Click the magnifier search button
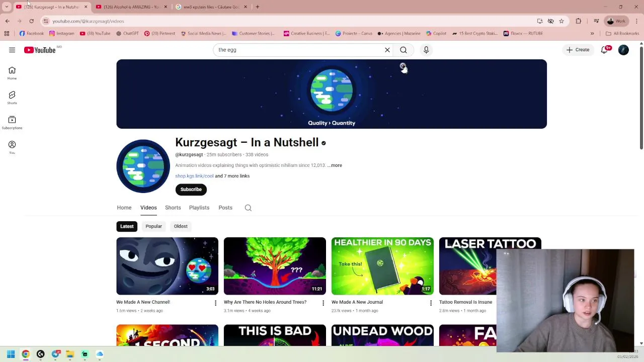This screenshot has height=362, width=644. tap(404, 50)
